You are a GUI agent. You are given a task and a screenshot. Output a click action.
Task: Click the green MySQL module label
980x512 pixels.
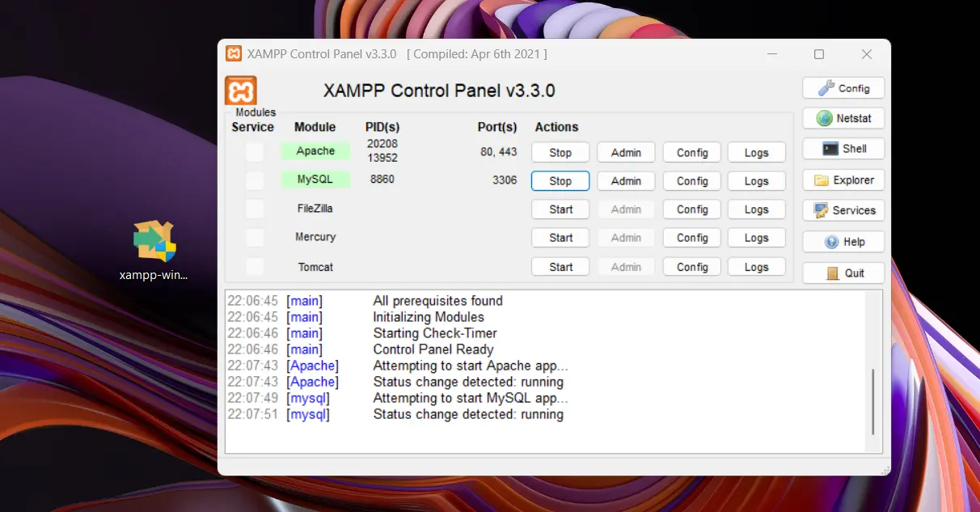tap(315, 180)
